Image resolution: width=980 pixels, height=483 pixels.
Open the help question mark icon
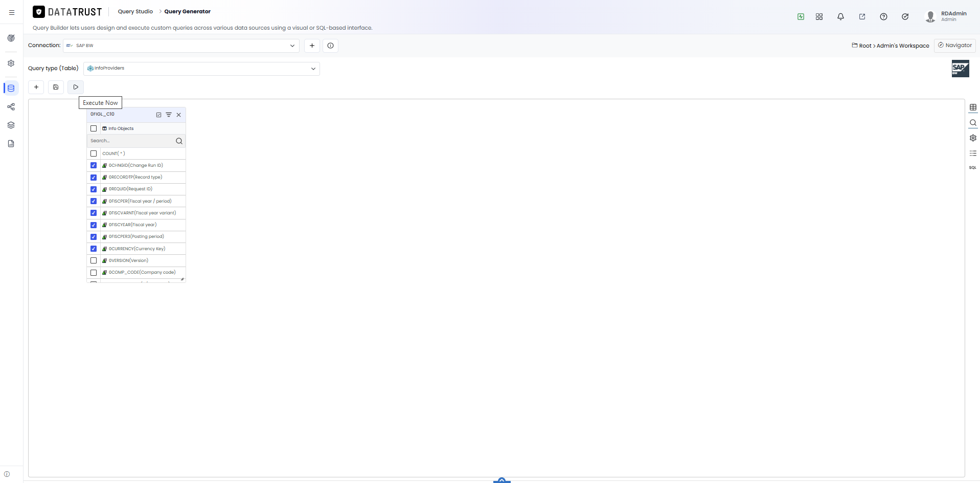click(883, 16)
